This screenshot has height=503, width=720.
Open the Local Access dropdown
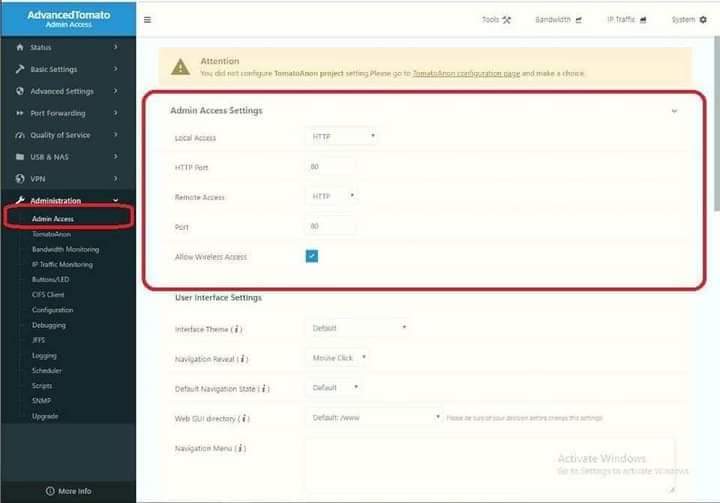[x=342, y=137]
